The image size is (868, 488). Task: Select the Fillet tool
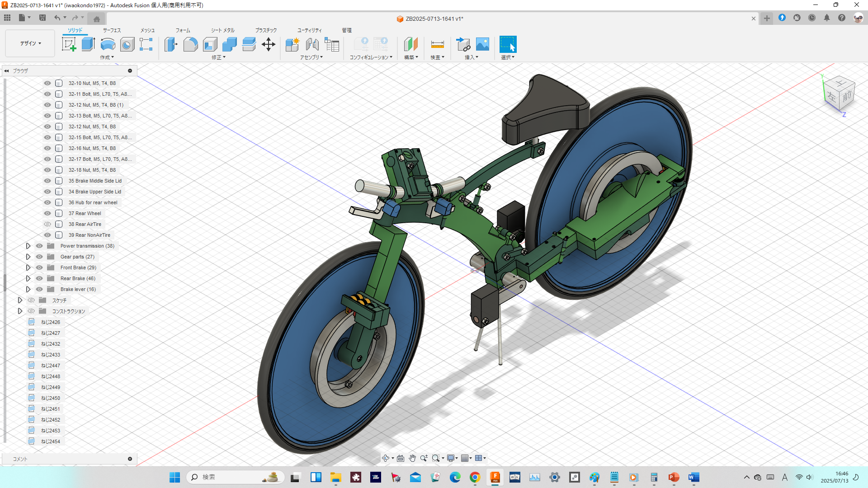click(x=190, y=44)
